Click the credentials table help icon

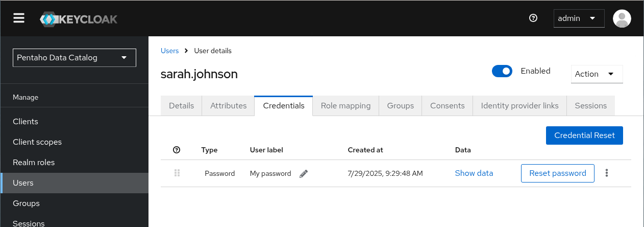177,150
